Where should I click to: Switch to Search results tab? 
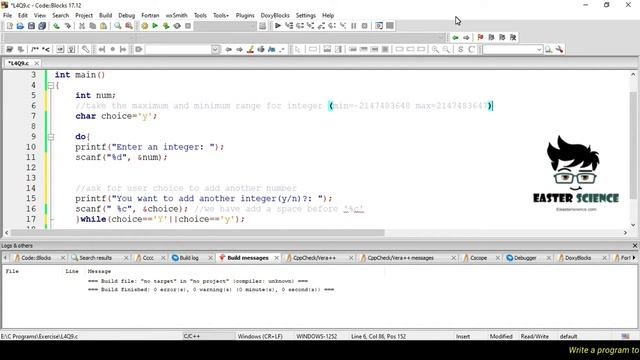pos(95,258)
